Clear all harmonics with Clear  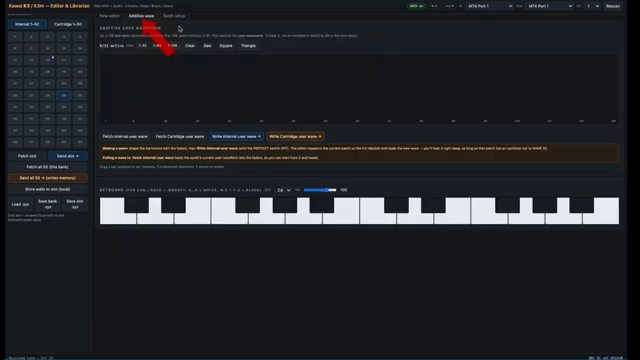(190, 46)
